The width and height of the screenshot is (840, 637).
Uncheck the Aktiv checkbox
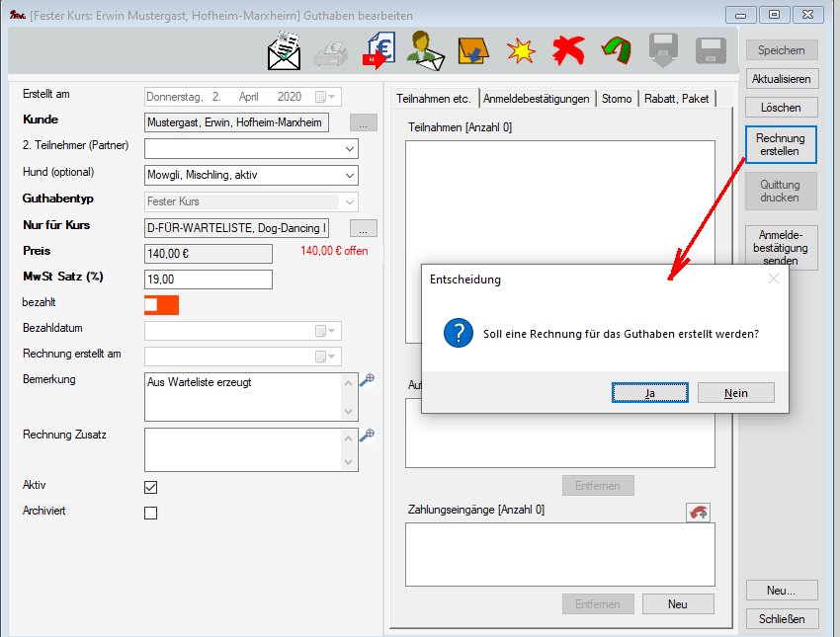[151, 487]
